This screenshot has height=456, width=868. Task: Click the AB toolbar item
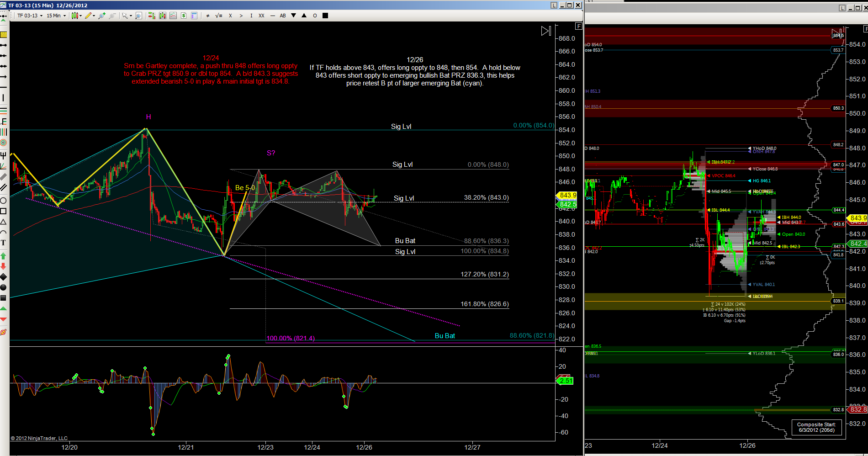[283, 16]
